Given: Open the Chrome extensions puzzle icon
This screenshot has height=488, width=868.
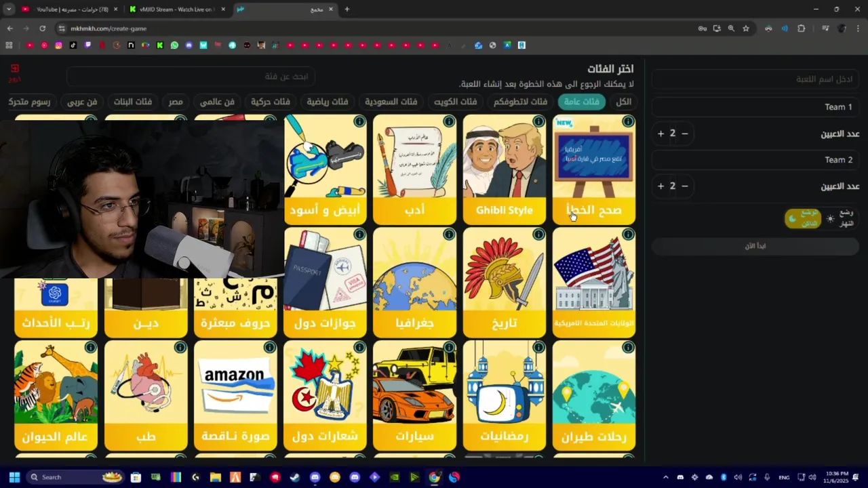Looking at the screenshot, I should pos(801,28).
